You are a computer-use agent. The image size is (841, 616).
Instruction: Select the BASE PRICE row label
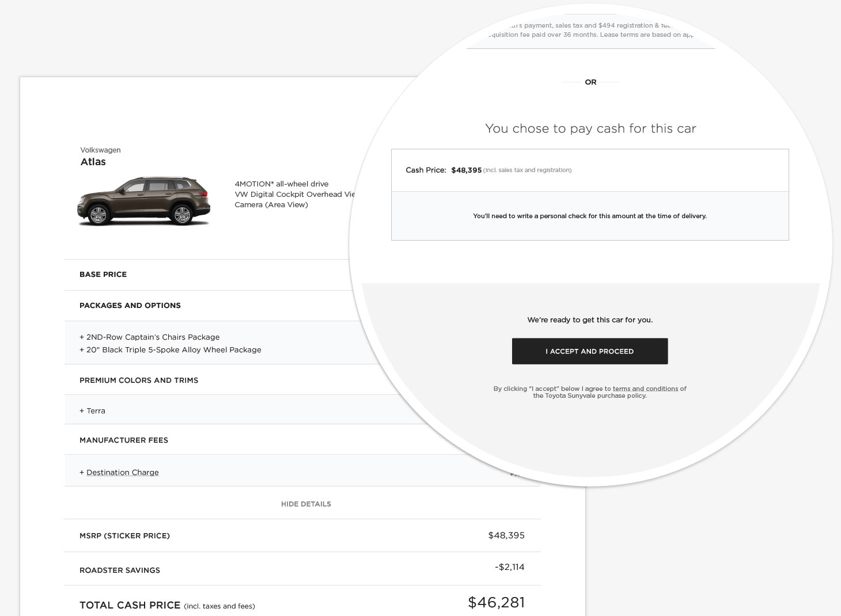(103, 274)
